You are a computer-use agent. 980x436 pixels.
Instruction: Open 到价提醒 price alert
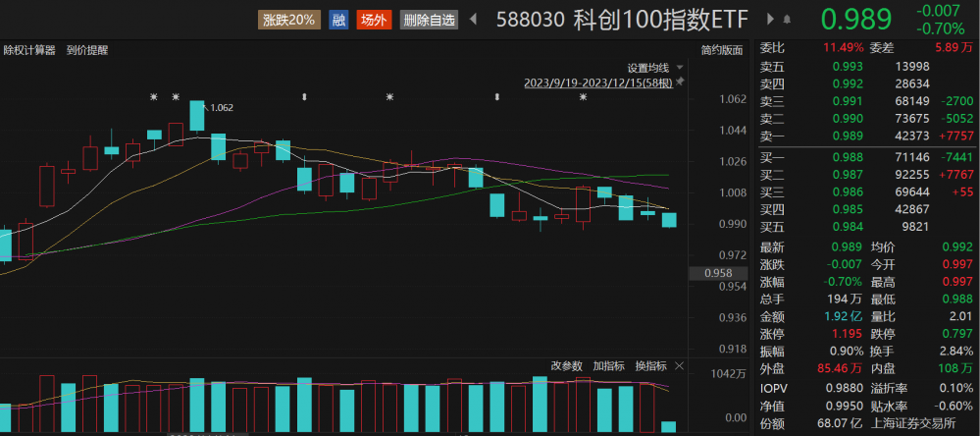point(87,49)
